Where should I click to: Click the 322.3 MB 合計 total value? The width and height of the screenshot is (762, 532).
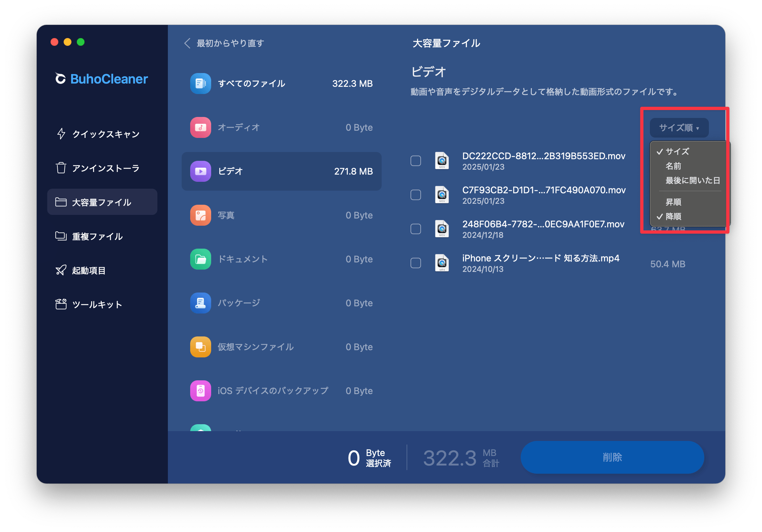point(461,458)
